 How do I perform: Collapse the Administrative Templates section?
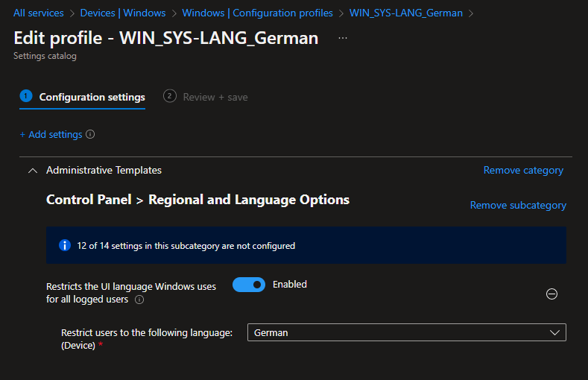point(32,171)
